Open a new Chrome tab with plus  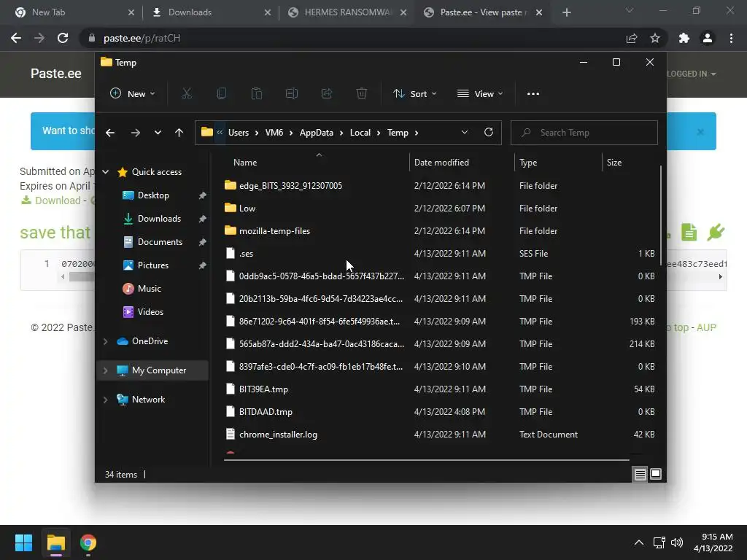coord(566,12)
